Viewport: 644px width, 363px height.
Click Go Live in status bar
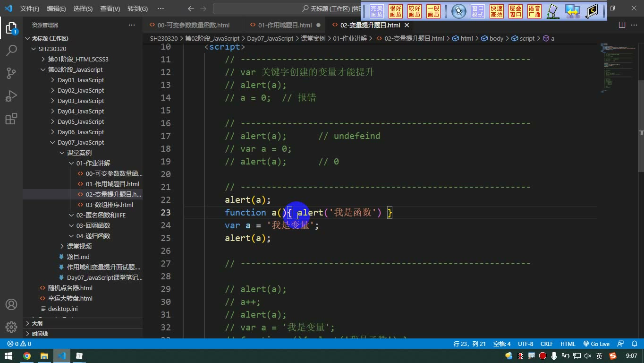(x=596, y=344)
